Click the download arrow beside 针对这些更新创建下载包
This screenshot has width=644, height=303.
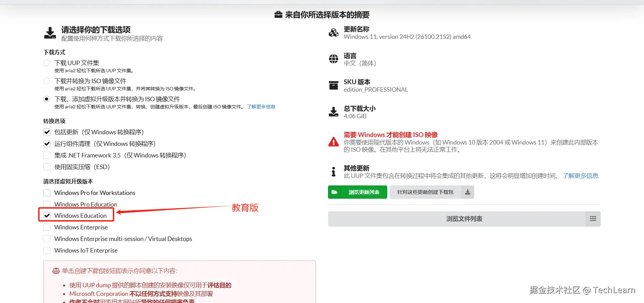coord(468,192)
